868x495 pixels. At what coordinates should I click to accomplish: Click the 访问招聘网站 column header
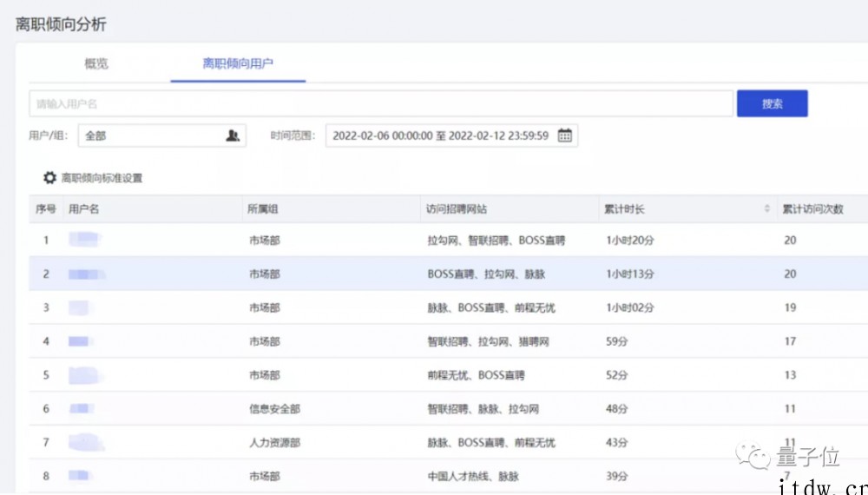pyautogui.click(x=457, y=208)
